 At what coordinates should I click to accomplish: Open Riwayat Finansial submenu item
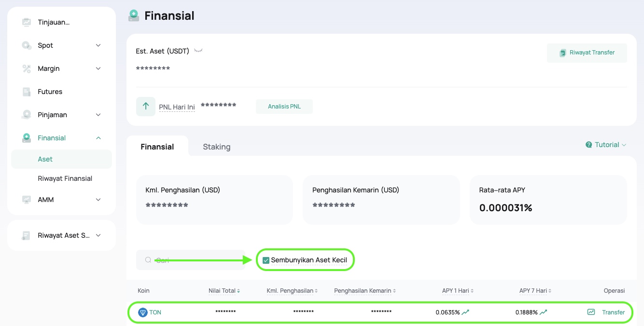pos(65,178)
